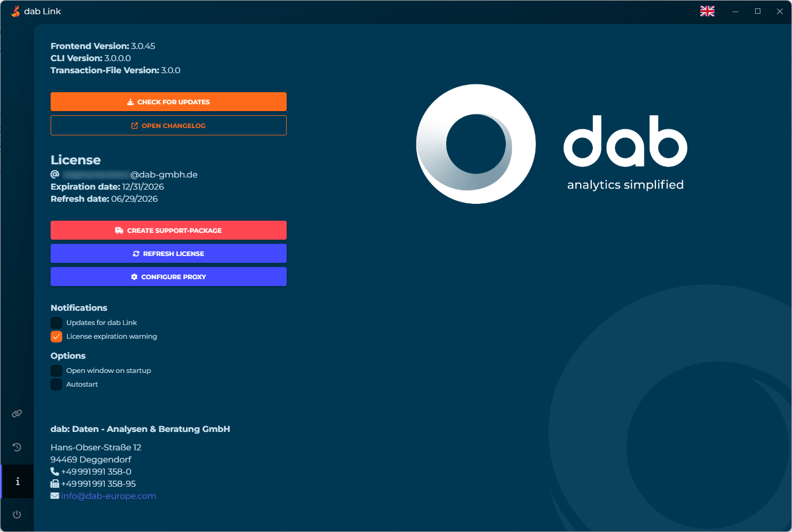The image size is (792, 532).
Task: Enable Open window on startup option
Action: (56, 371)
